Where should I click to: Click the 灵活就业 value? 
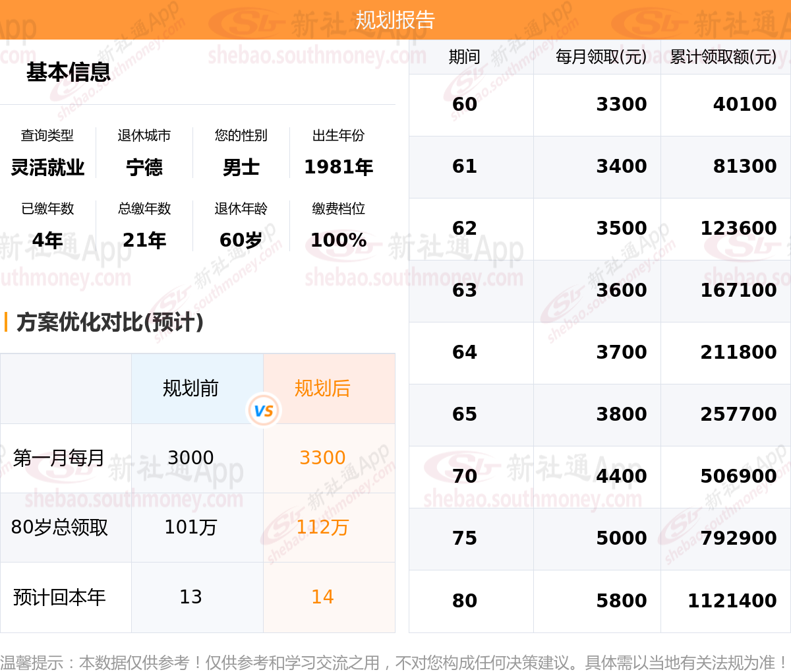47,168
